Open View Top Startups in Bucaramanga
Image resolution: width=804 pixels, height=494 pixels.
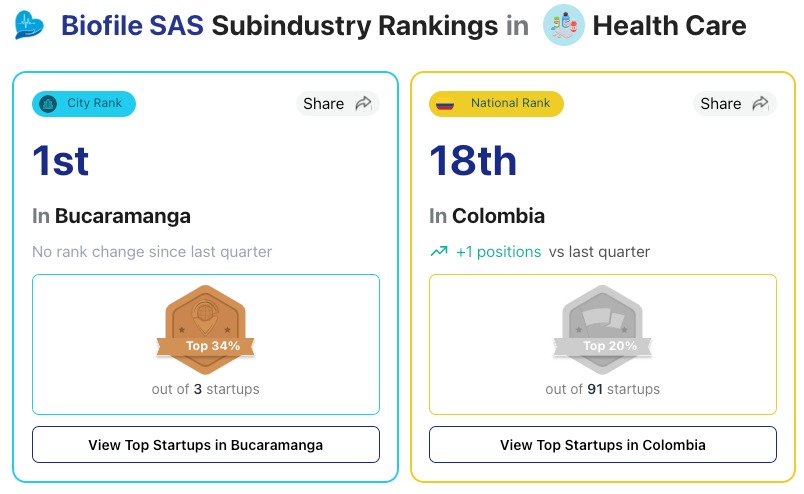[206, 445]
